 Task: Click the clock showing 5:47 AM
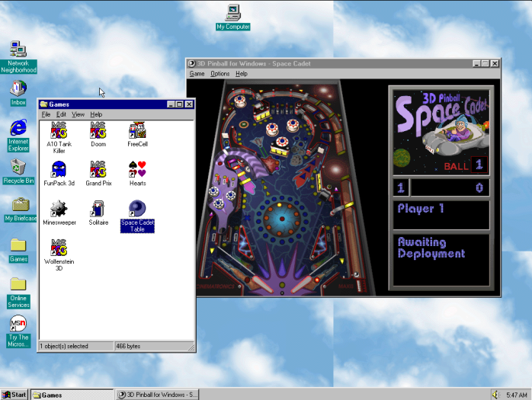517,395
